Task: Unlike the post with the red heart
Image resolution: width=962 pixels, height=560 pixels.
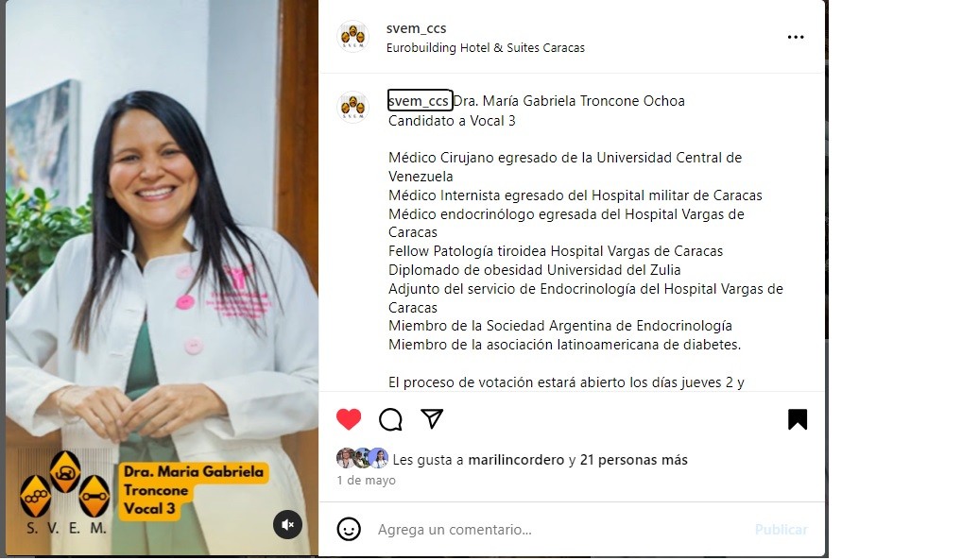Action: (349, 419)
